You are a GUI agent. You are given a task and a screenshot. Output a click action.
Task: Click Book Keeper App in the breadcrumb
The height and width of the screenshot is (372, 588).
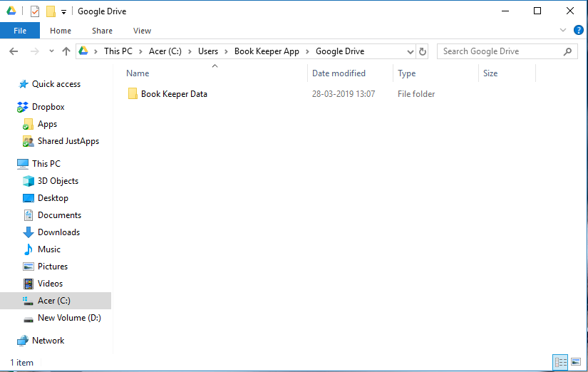pos(267,51)
